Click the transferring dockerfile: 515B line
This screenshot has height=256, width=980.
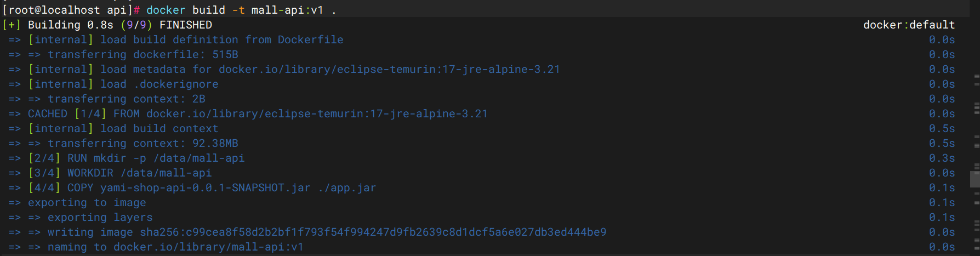(x=143, y=54)
